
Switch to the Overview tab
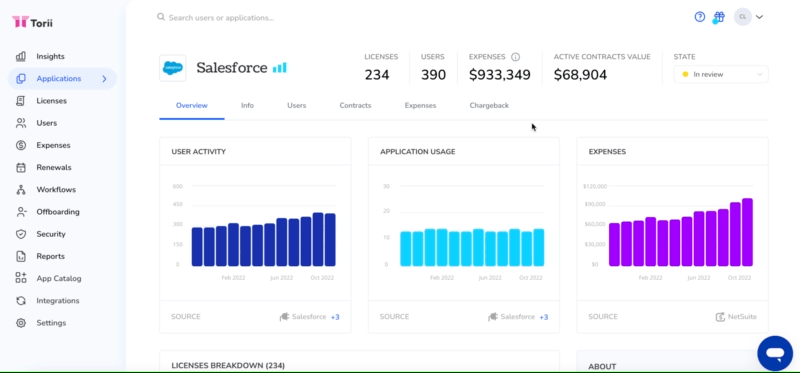point(192,106)
